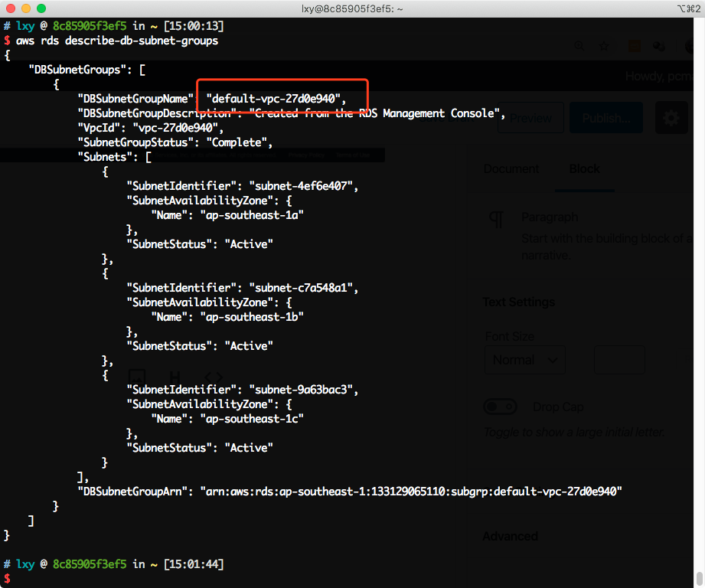
Task: Toggle the Drop Cap switch
Action: (501, 407)
